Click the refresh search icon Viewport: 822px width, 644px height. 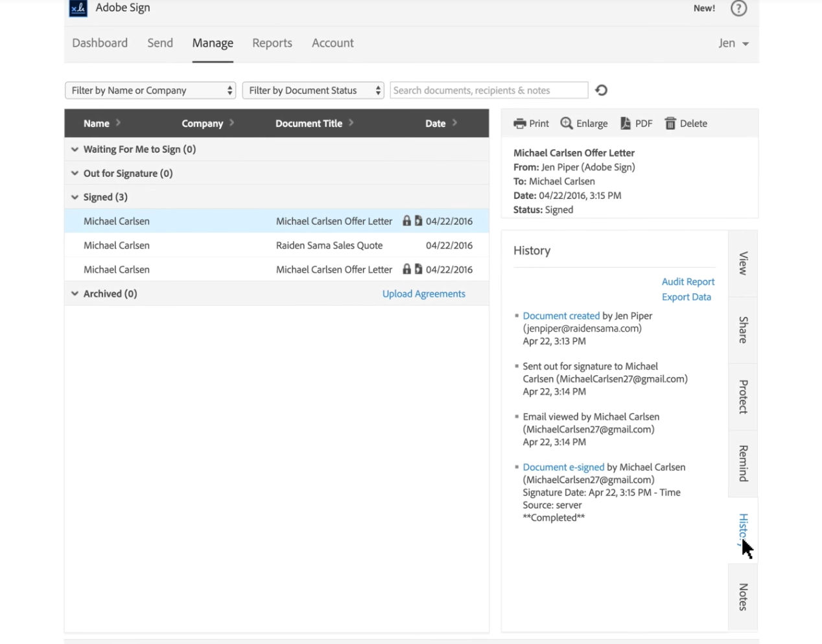pos(602,91)
